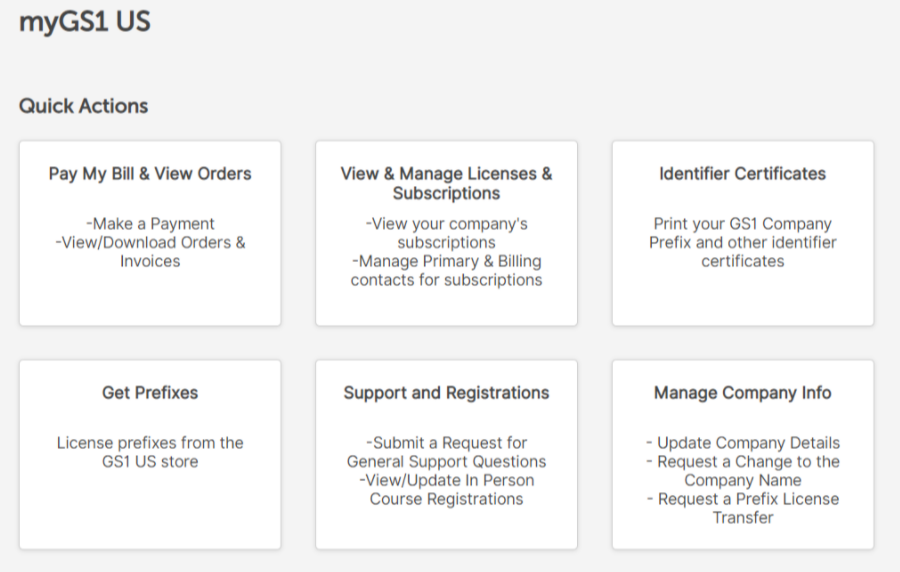Click Request a Prefix License Transfer
Screen dimensions: 900x572
(x=743, y=508)
